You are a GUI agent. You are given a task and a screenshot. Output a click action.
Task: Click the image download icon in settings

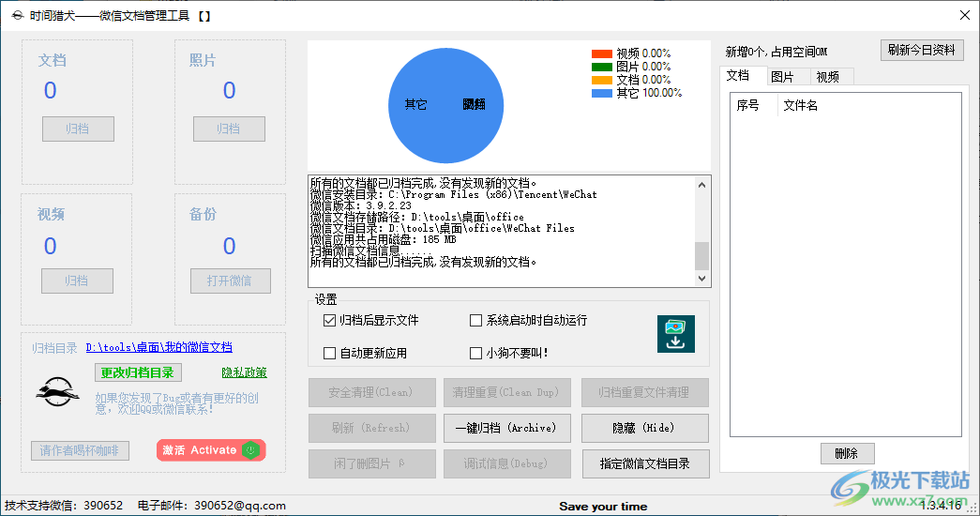pos(675,334)
